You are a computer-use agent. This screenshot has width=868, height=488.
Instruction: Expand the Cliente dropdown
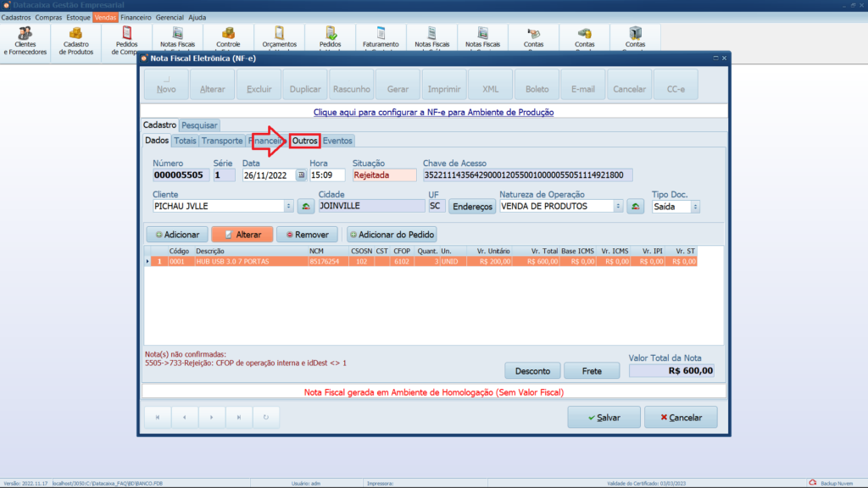(289, 206)
